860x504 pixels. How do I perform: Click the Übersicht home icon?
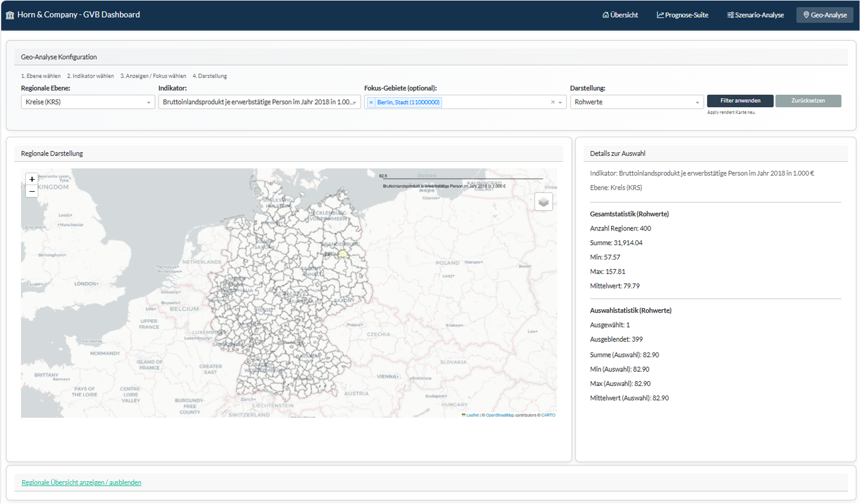click(x=606, y=15)
